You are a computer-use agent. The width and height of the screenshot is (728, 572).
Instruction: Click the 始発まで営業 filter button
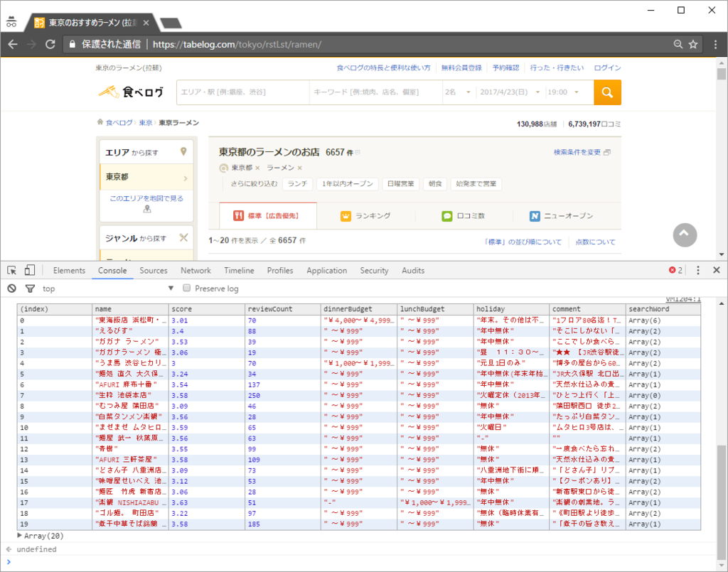(x=476, y=184)
